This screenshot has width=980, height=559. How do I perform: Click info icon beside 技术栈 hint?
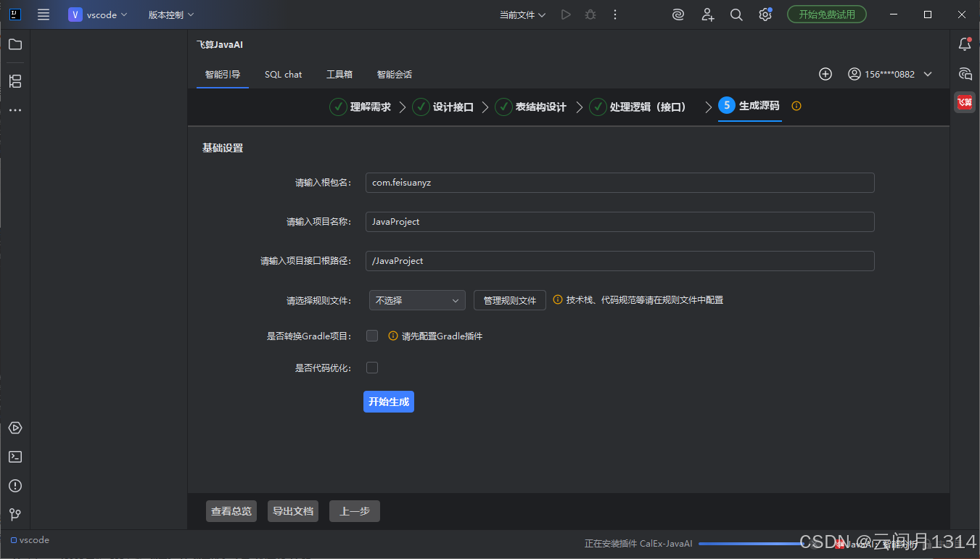pos(558,299)
